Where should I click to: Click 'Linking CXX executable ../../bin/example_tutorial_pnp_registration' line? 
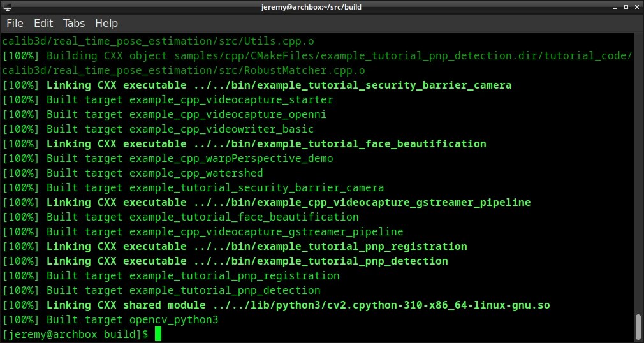(x=235, y=247)
